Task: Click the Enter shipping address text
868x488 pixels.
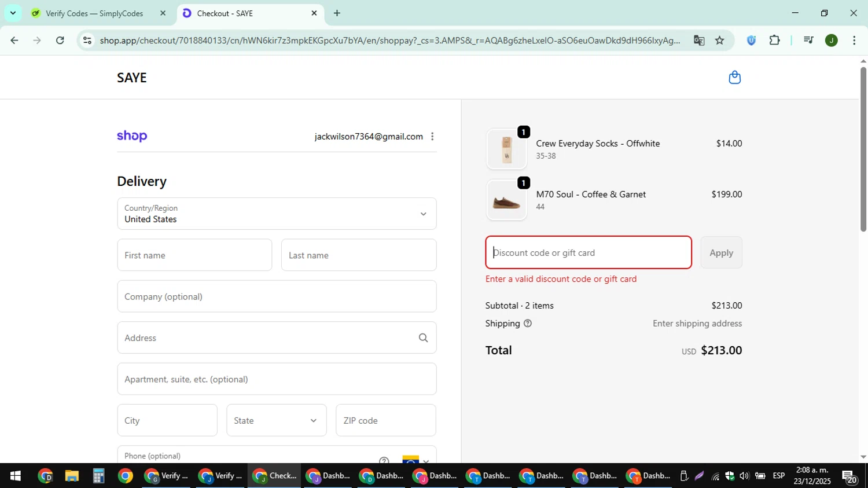Action: pos(697,324)
